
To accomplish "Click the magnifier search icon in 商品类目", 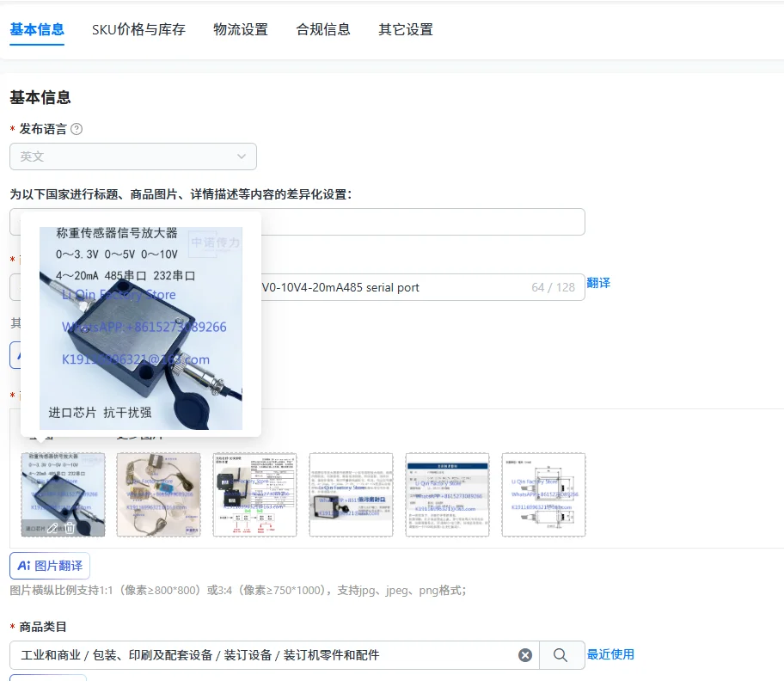I will 561,655.
